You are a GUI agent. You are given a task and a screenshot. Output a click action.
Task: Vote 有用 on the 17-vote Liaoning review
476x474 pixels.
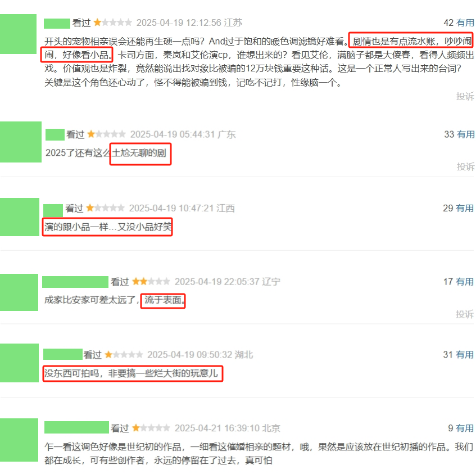tap(465, 282)
